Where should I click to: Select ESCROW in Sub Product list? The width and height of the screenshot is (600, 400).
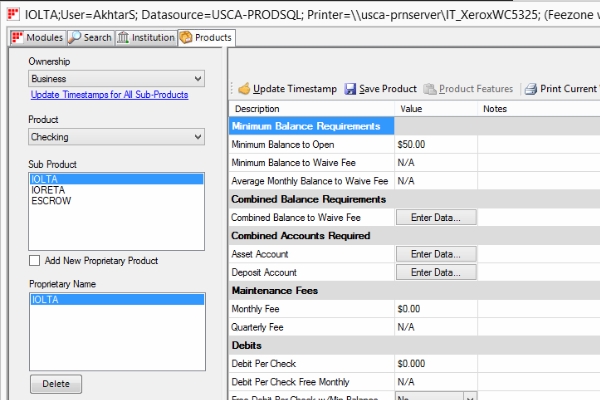click(x=51, y=201)
